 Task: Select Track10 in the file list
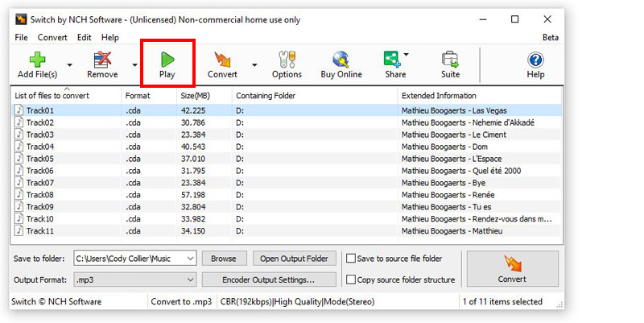[39, 218]
